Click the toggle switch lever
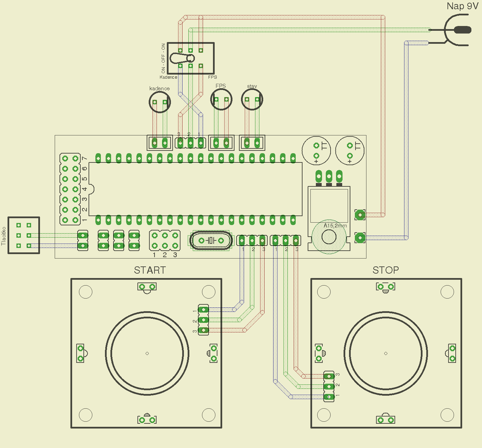Screen dimensions: 482x448 [x=182, y=58]
